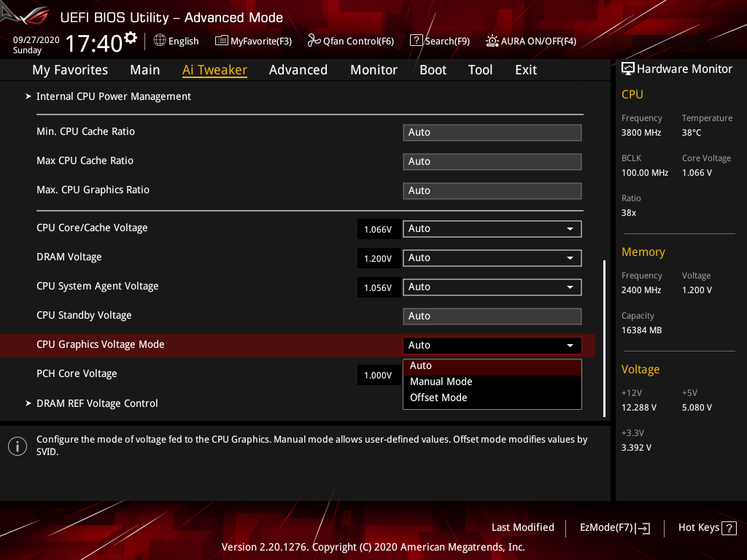Go to the Exit tab
Screen dimensions: 747x560
(526, 70)
